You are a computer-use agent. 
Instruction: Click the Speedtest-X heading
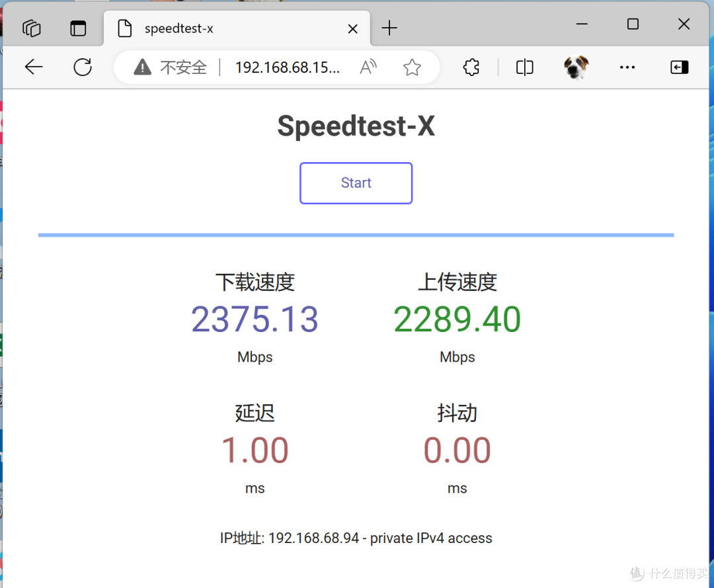pyautogui.click(x=356, y=126)
